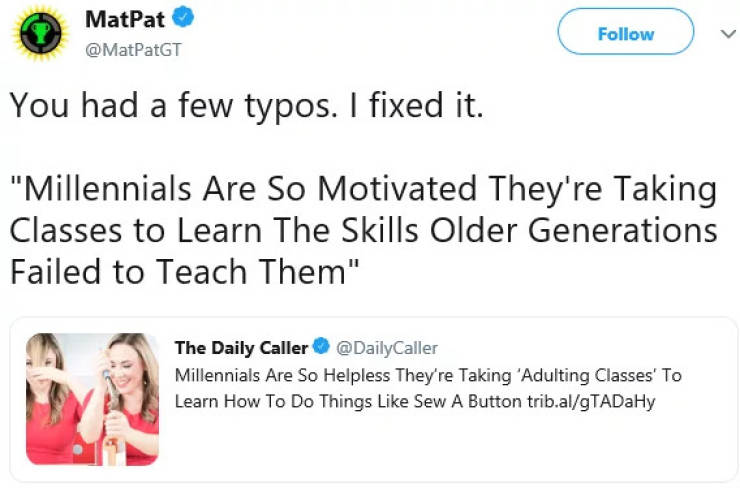Click the "Millennials Are So Motivated" line

pos(364,189)
